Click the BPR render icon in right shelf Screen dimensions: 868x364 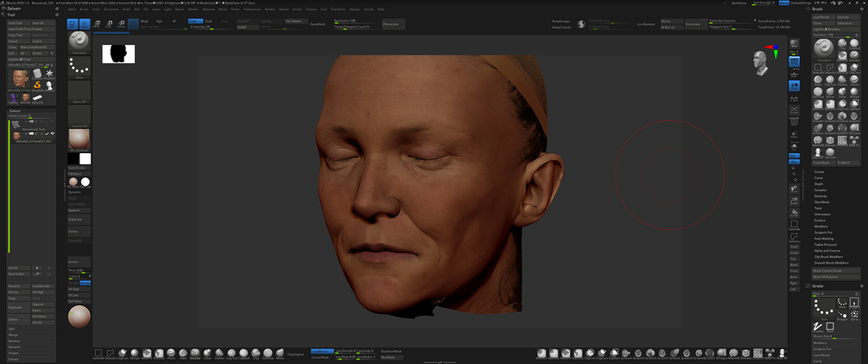click(795, 44)
